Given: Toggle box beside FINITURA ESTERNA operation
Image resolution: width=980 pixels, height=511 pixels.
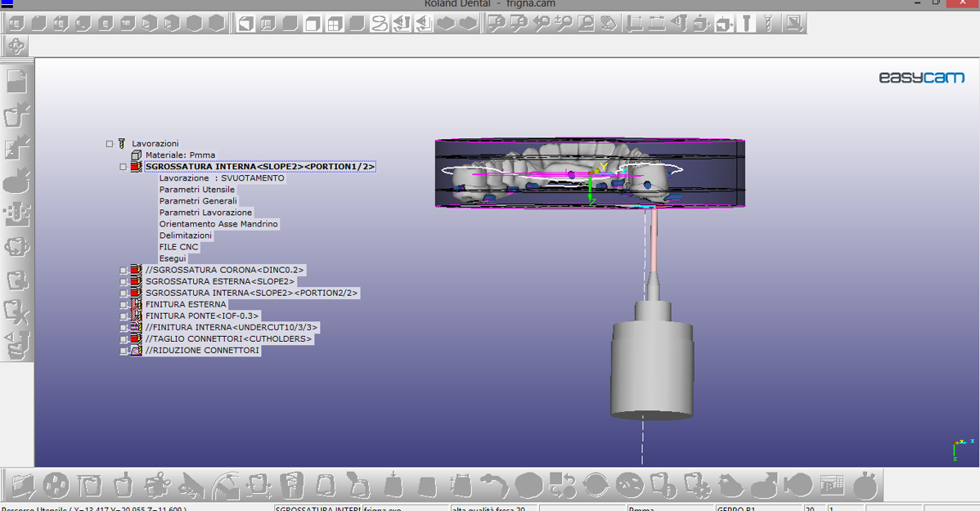Looking at the screenshot, I should tap(124, 304).
